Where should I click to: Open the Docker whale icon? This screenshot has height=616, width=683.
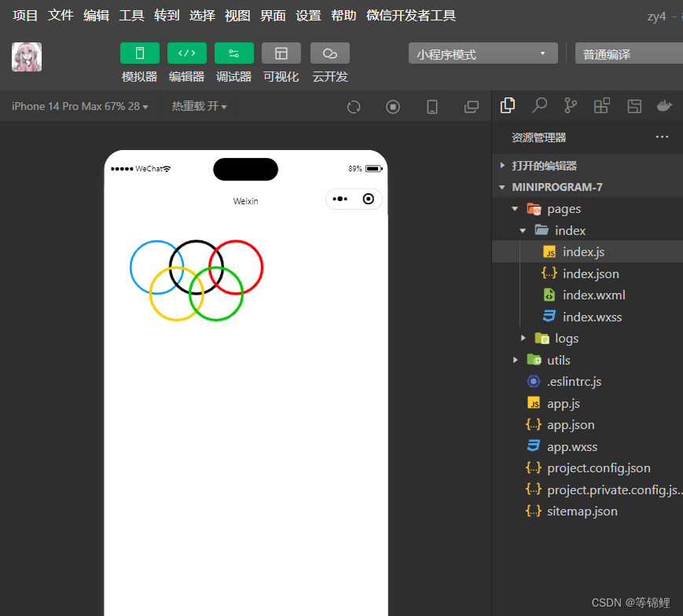[x=665, y=105]
